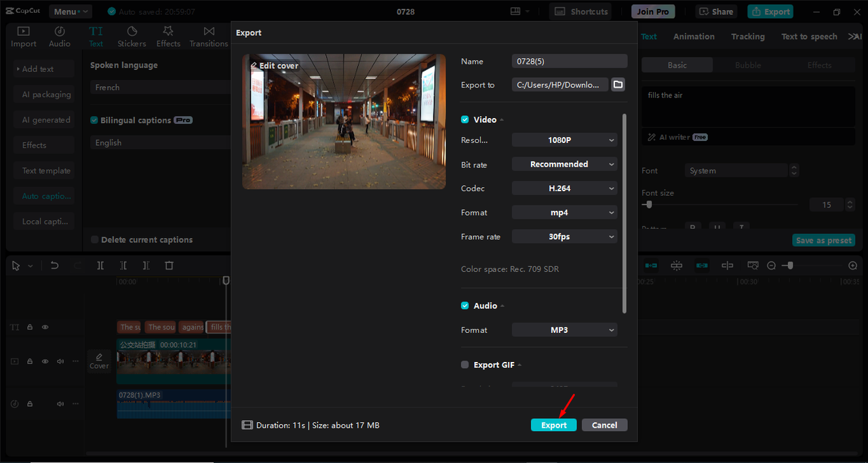This screenshot has width=868, height=463.
Task: Toggle the Bilingual captions checkbox
Action: [94, 120]
